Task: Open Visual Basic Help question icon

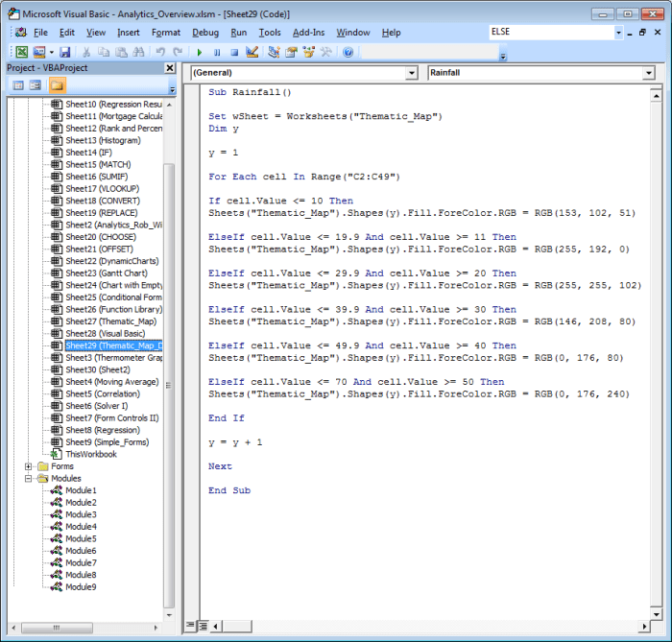Action: (348, 52)
